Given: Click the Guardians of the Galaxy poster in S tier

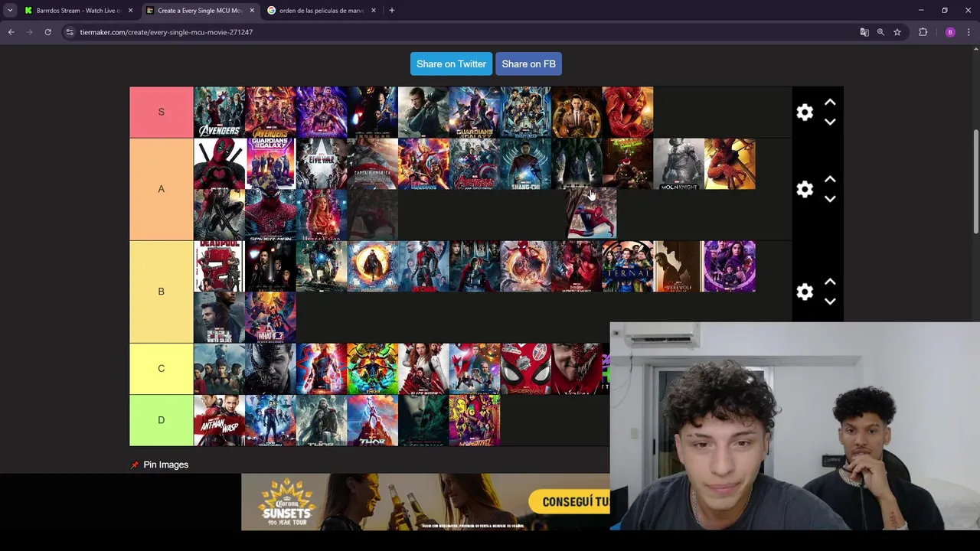Looking at the screenshot, I should [x=475, y=112].
